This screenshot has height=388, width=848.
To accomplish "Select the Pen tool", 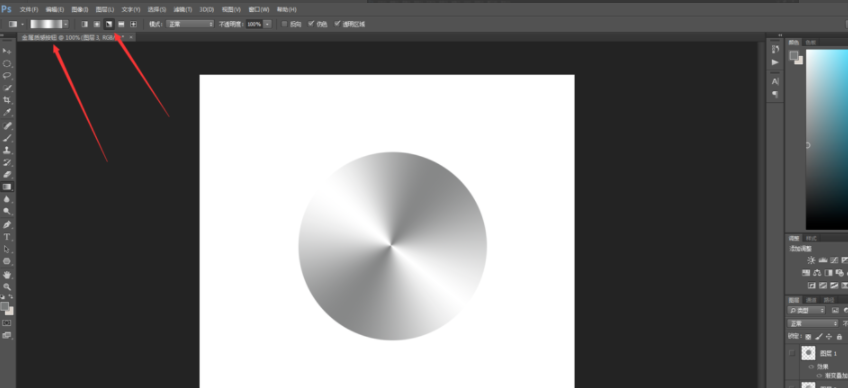I will (x=7, y=225).
